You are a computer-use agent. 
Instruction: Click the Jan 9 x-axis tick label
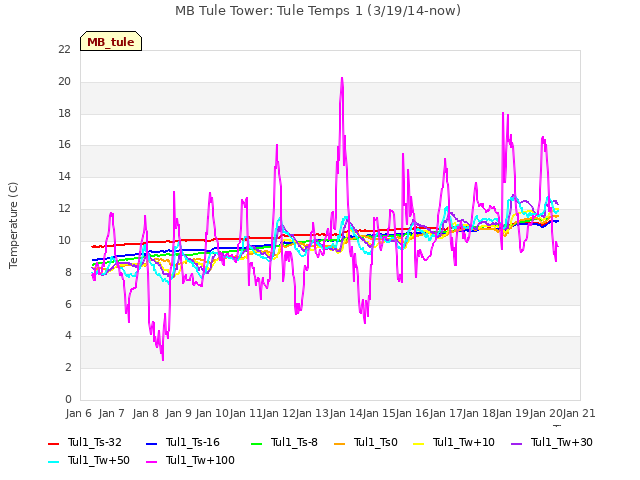click(179, 413)
